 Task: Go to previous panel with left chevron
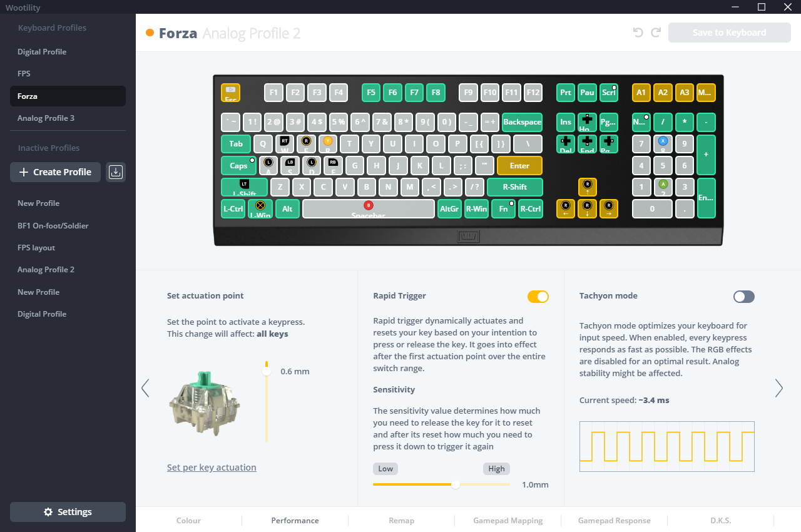coord(145,388)
